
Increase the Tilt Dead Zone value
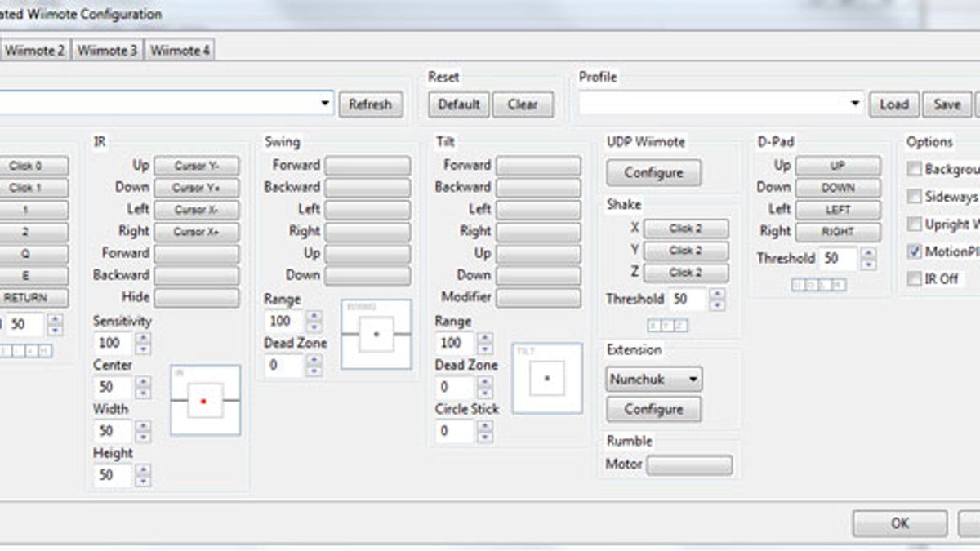[x=485, y=381]
